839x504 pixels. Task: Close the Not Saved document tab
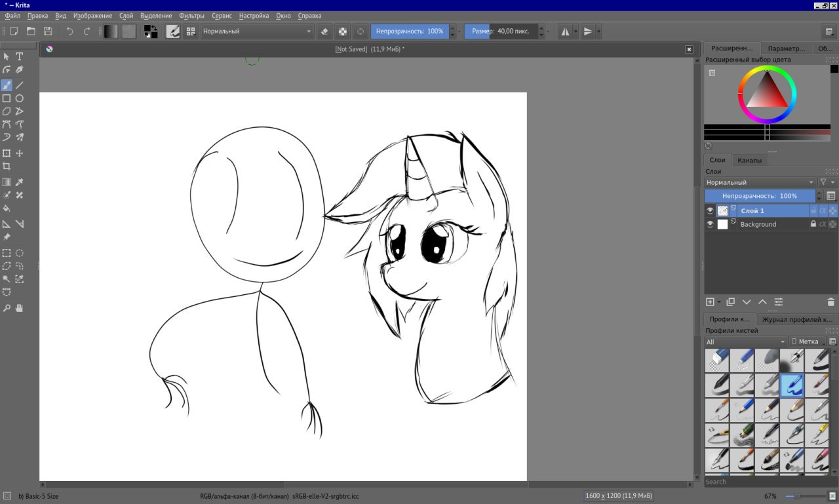click(689, 49)
